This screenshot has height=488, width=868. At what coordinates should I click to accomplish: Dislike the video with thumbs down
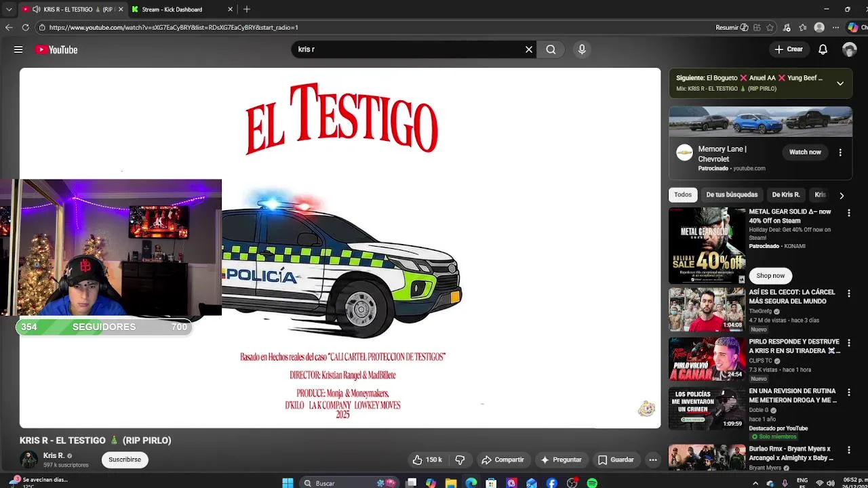(x=460, y=460)
